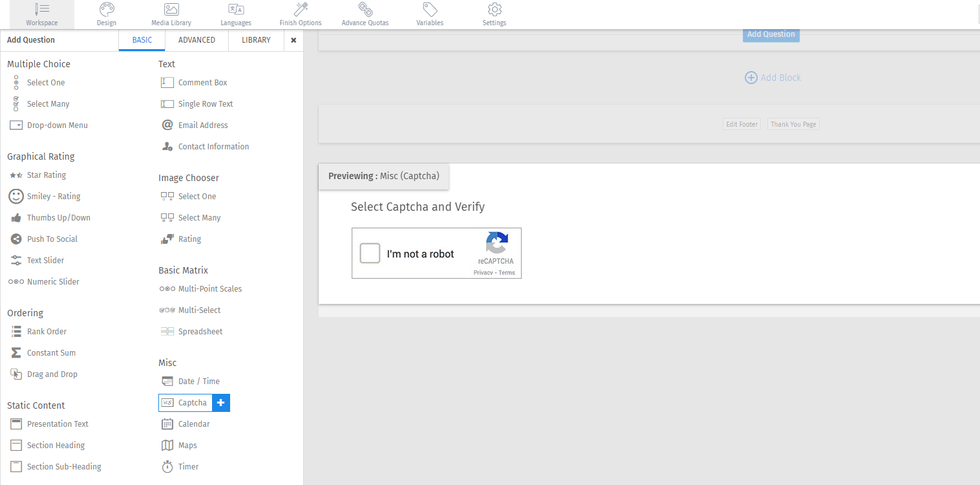Open the reCAPTCHA Privacy link

[x=483, y=273]
